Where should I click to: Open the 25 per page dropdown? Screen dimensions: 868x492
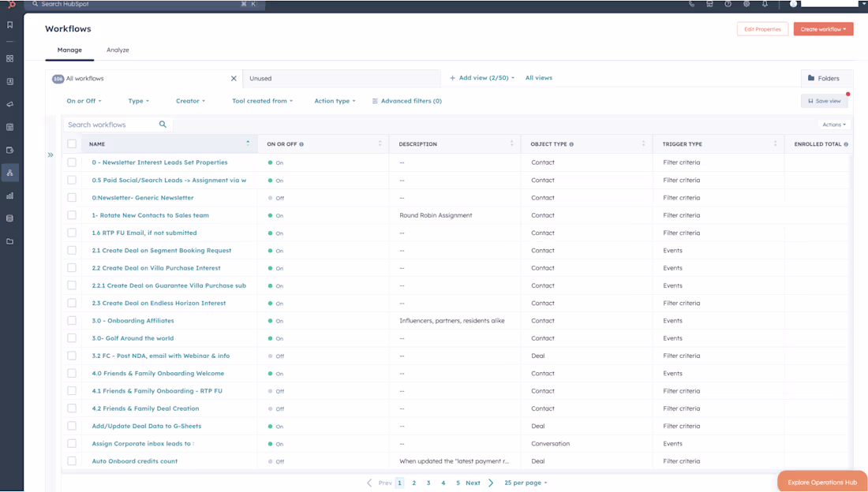point(526,483)
